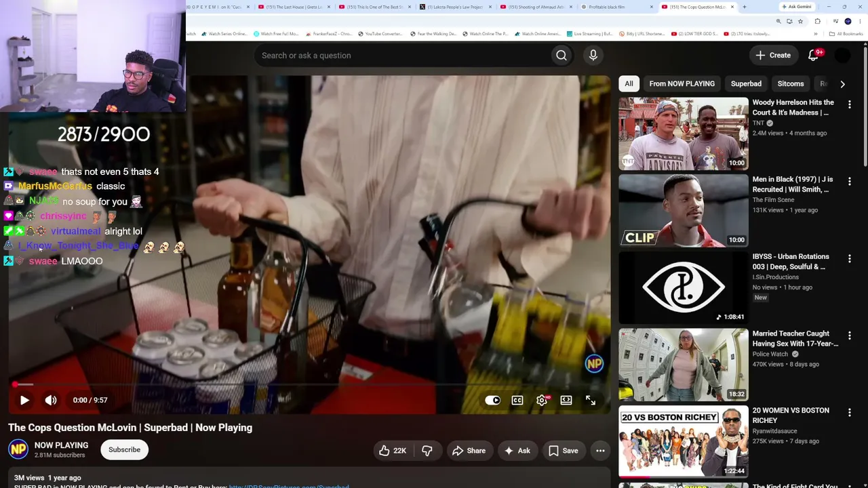
Task: Select the 'Superbad' filter chip
Action: click(x=746, y=84)
